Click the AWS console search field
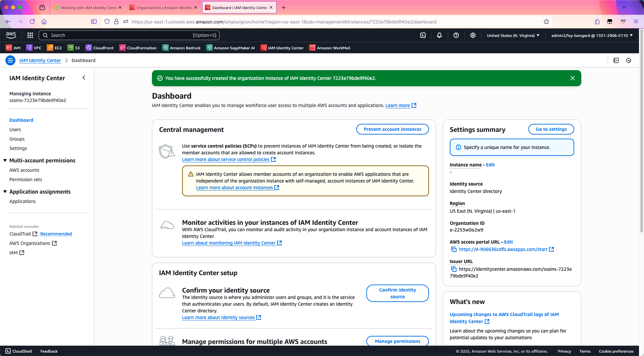This screenshot has height=356, width=644. [x=129, y=35]
